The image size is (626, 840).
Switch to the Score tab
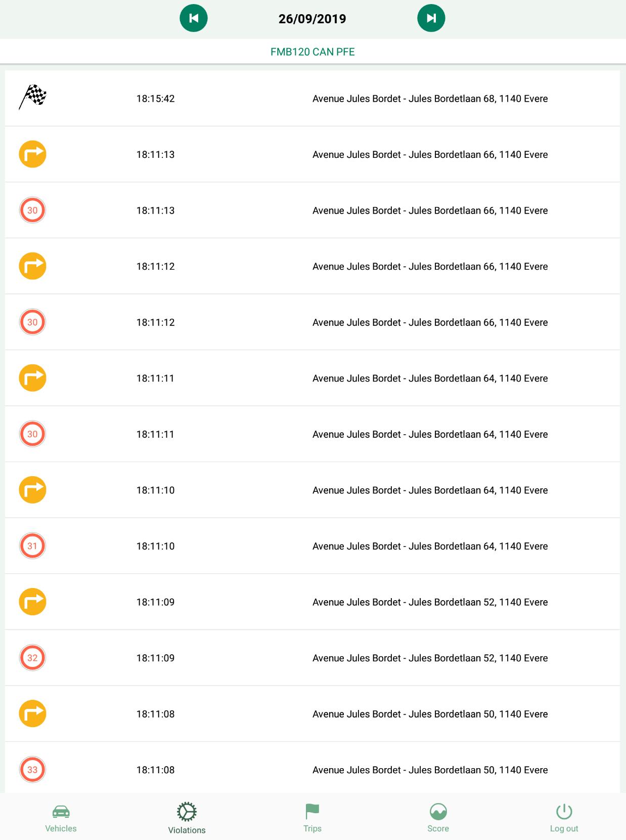[438, 818]
